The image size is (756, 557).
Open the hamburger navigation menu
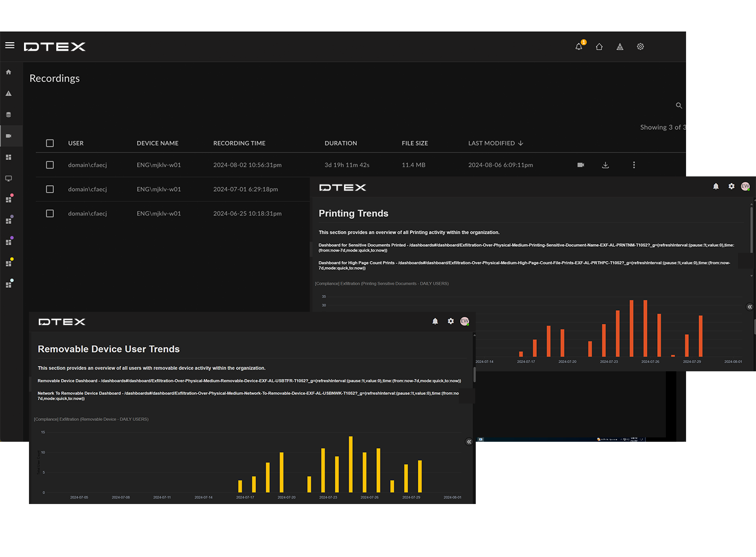(10, 45)
